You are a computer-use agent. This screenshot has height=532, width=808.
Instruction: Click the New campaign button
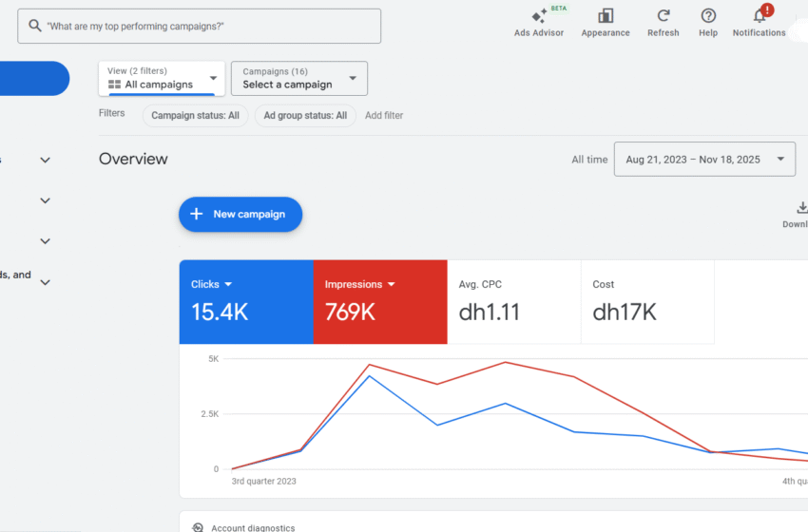pyautogui.click(x=240, y=215)
